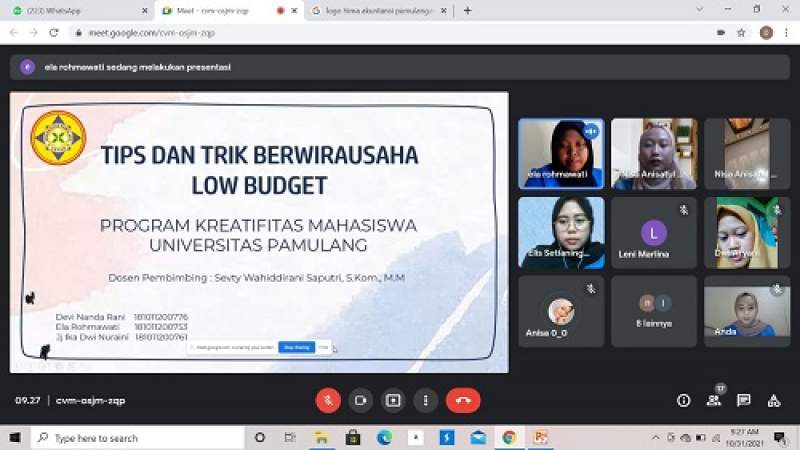Open the 8 lainnya participants tile

(x=654, y=312)
